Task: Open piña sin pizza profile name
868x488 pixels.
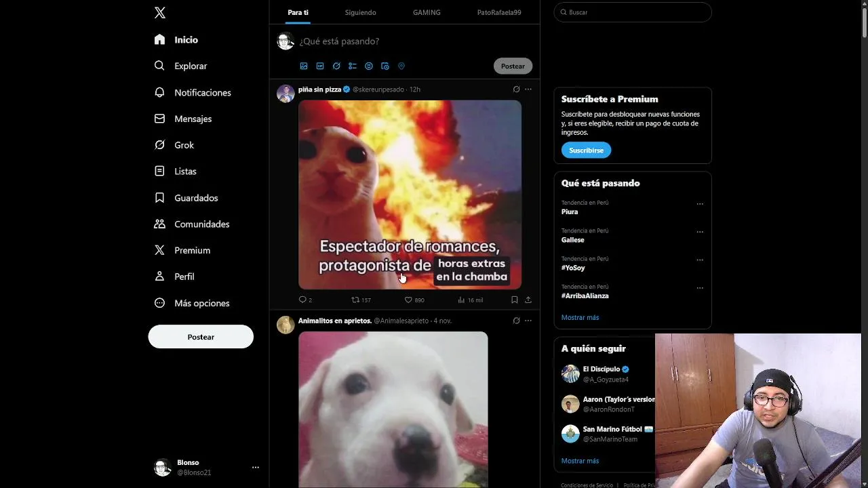Action: coord(319,89)
